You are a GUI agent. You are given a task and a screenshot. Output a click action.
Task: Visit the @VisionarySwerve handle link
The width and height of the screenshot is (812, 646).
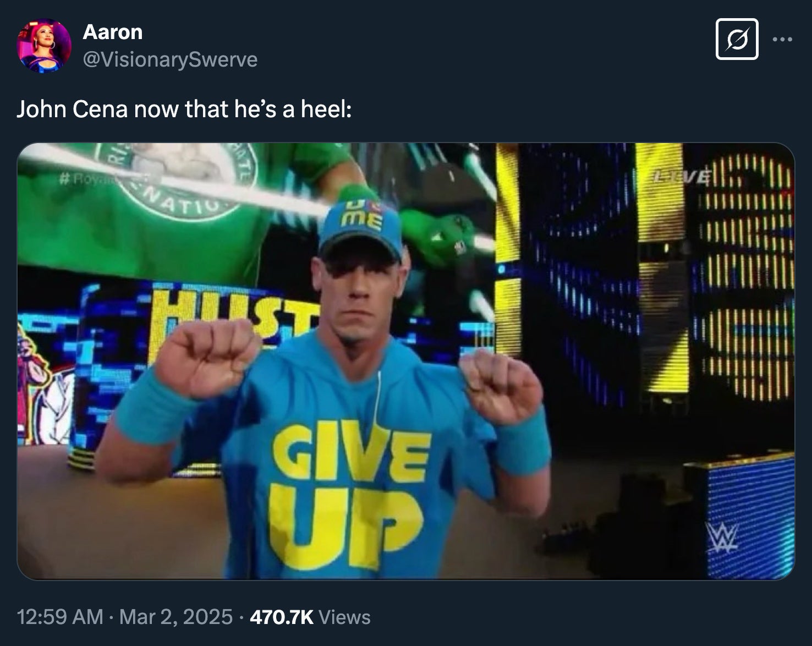pyautogui.click(x=169, y=59)
